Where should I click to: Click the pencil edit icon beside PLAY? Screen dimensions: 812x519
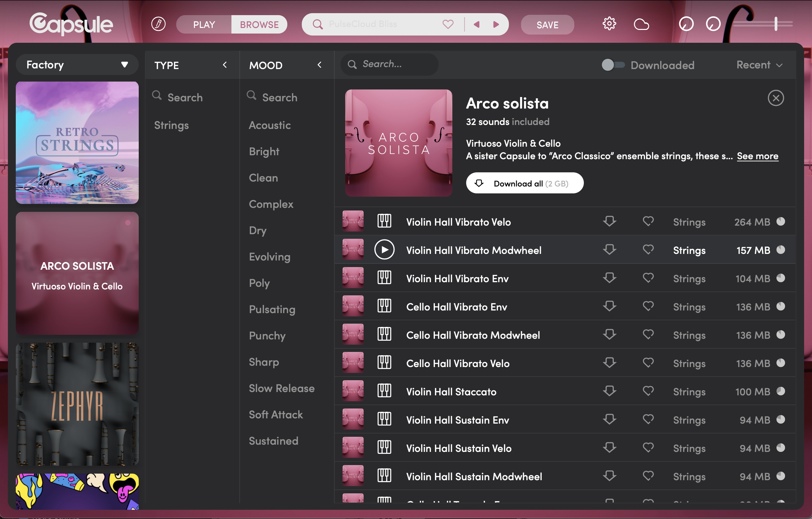tap(158, 24)
